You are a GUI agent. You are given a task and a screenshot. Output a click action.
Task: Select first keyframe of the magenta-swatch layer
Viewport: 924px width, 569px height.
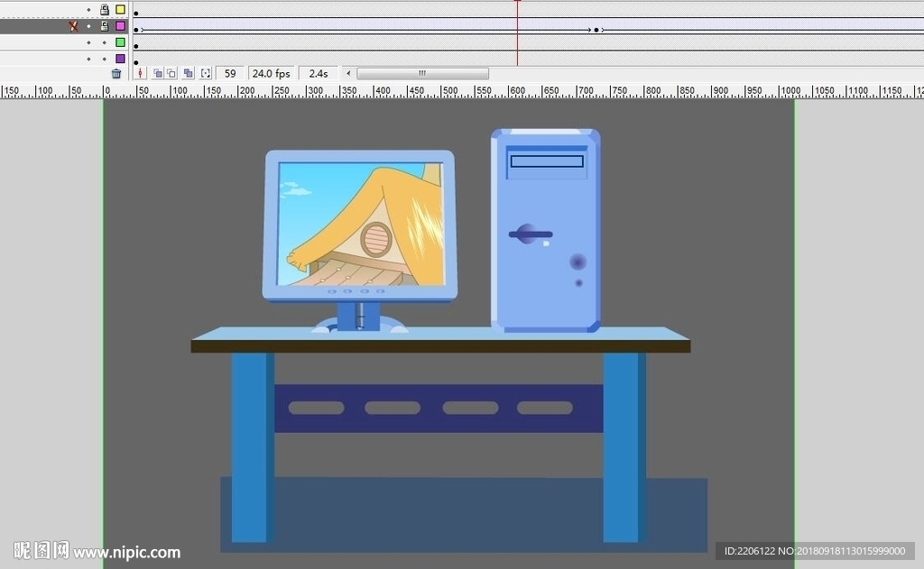[136, 30]
